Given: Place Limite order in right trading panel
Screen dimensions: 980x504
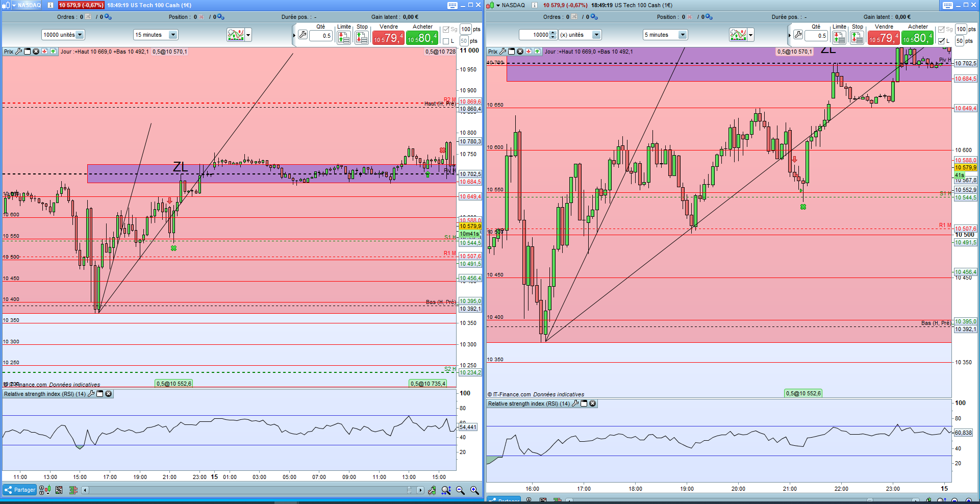Looking at the screenshot, I should coord(839,37).
